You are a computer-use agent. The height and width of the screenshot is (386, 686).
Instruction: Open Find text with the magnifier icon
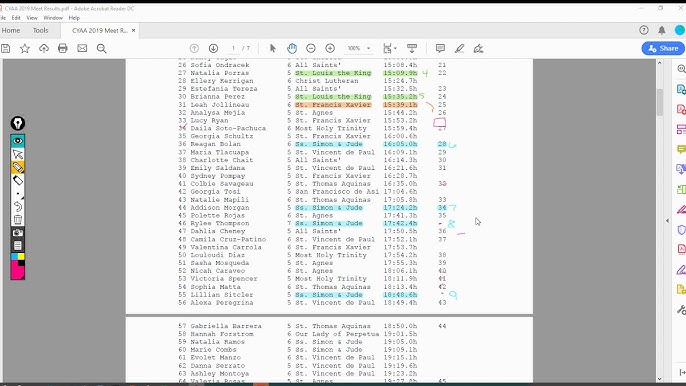pyautogui.click(x=102, y=49)
